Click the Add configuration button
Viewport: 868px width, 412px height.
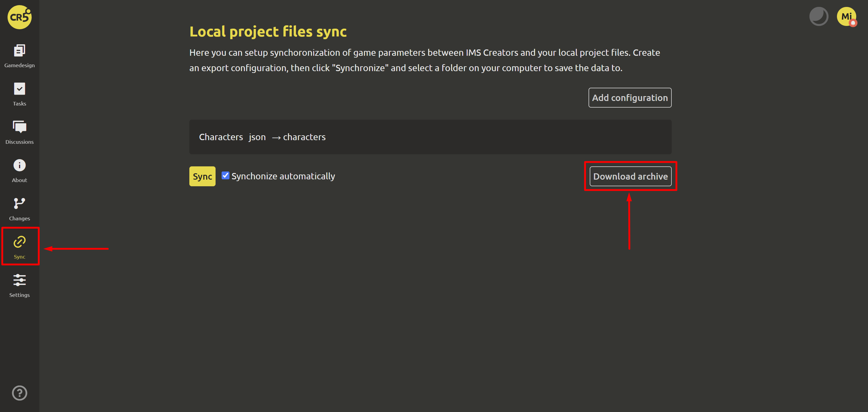coord(630,98)
